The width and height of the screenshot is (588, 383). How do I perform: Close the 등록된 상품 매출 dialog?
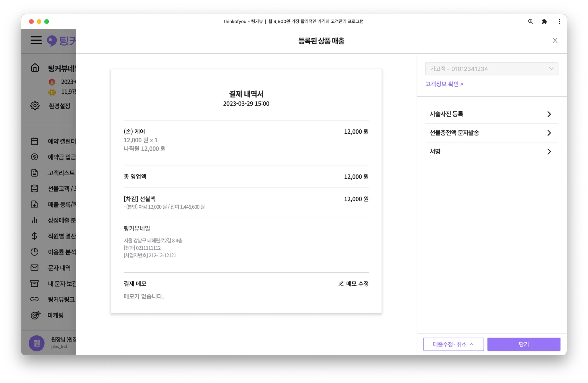(555, 40)
